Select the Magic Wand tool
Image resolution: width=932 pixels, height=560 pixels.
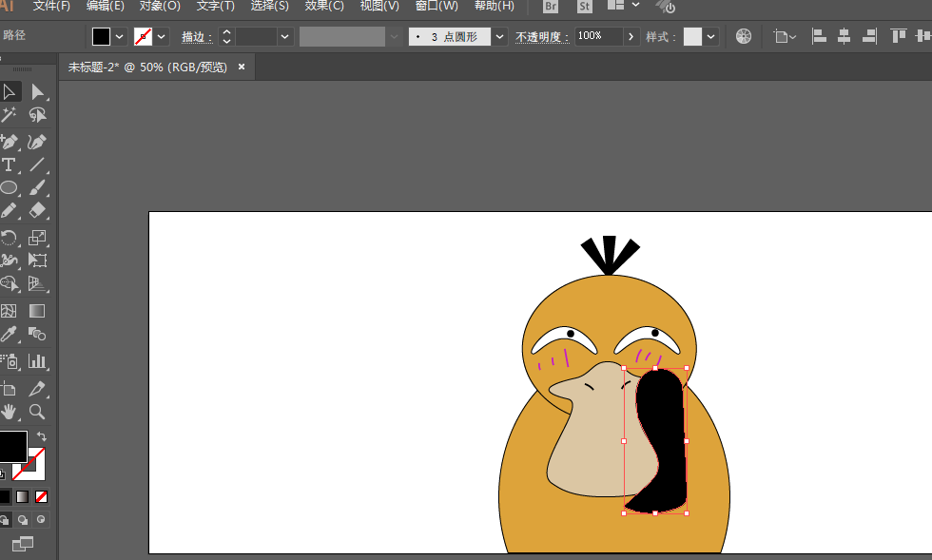point(10,115)
